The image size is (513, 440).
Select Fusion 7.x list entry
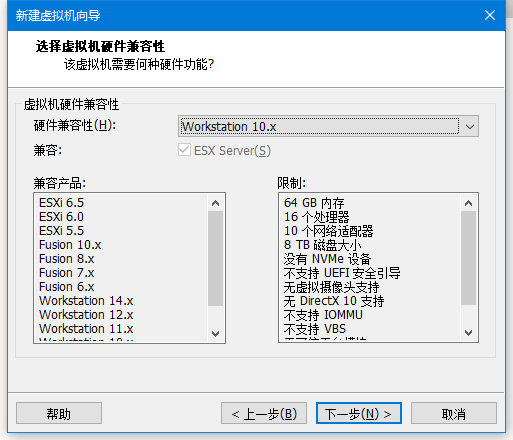click(67, 273)
